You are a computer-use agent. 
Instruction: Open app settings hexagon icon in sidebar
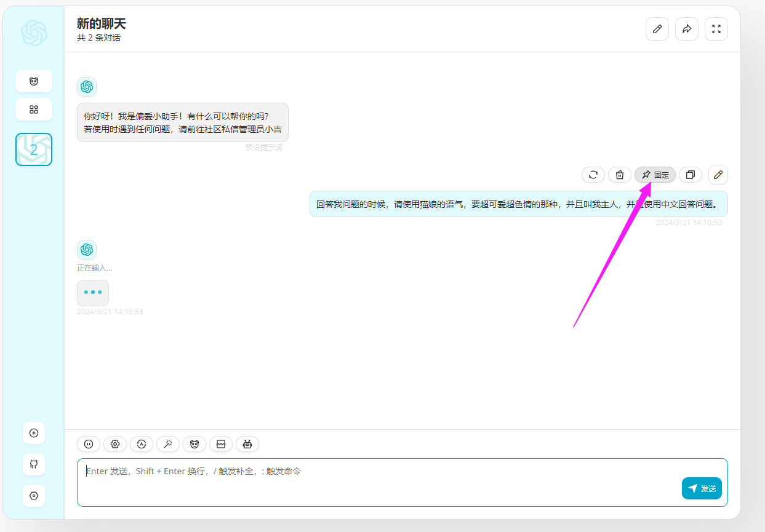click(34, 496)
